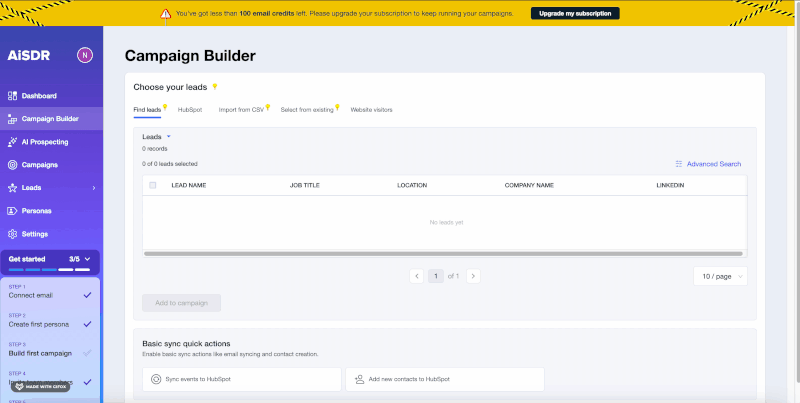The height and width of the screenshot is (403, 800).
Task: Click the JOB TITLE column header
Action: click(305, 185)
